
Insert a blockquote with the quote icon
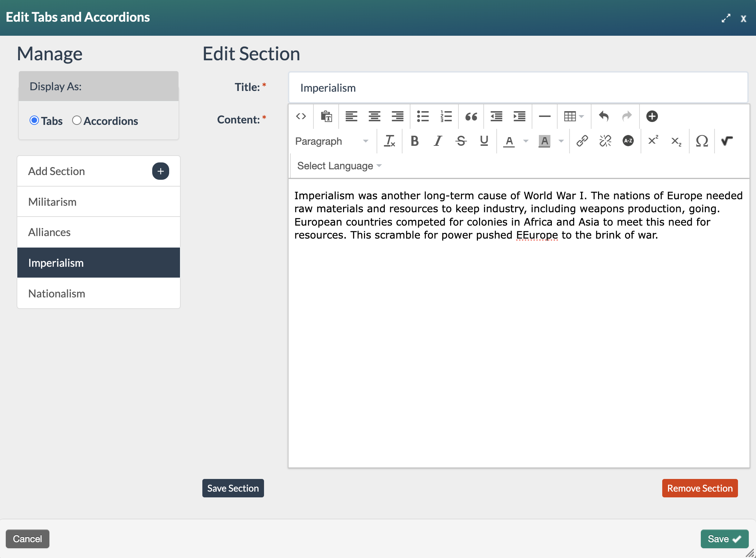coord(471,116)
